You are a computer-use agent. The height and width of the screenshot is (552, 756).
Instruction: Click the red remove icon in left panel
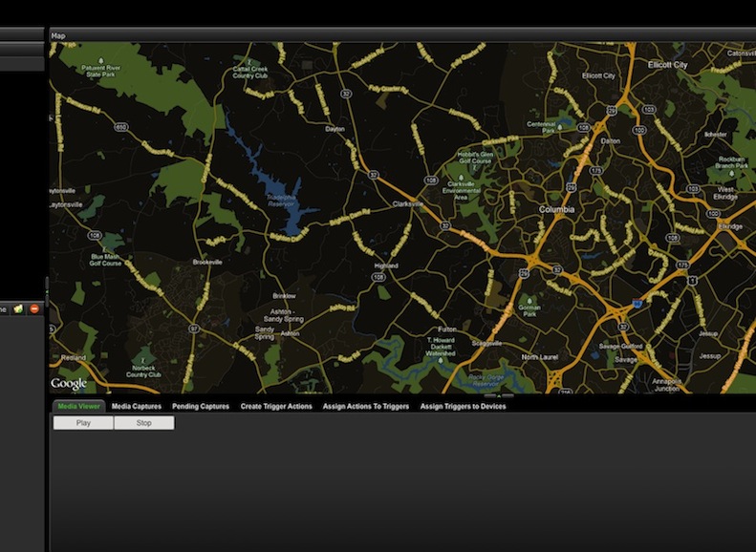coord(34,308)
